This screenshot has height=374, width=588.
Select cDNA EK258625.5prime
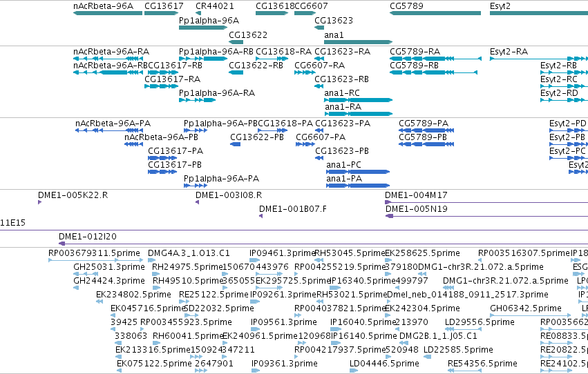tap(388, 260)
